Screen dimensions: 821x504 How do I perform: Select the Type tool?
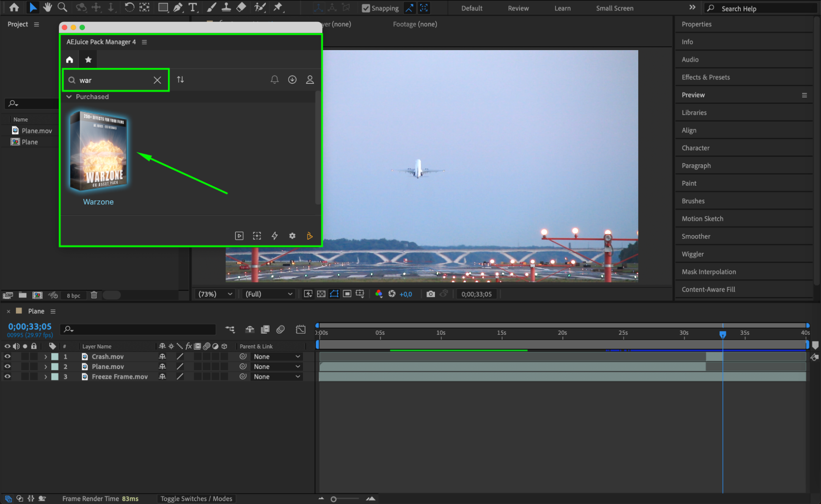[x=192, y=7]
